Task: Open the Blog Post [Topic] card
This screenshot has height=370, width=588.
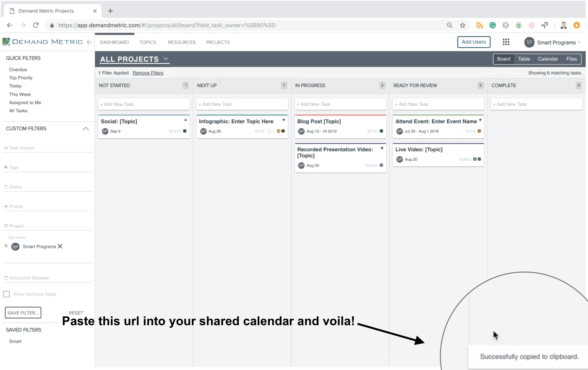Action: 340,126
